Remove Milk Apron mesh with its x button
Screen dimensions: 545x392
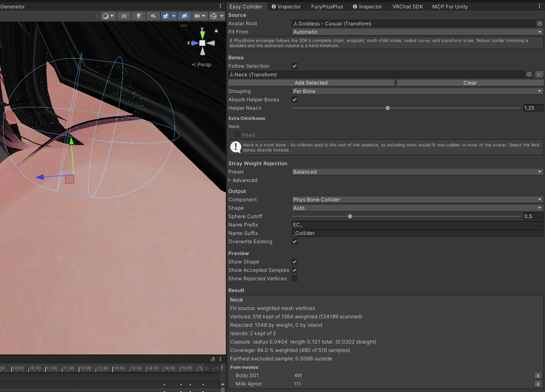(x=538, y=384)
